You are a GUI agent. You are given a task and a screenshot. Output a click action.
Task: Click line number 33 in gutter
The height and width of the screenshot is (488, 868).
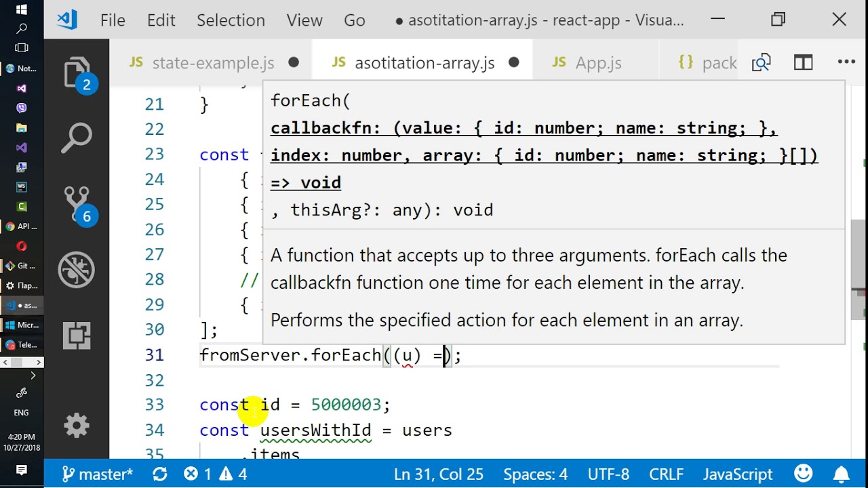[155, 405]
